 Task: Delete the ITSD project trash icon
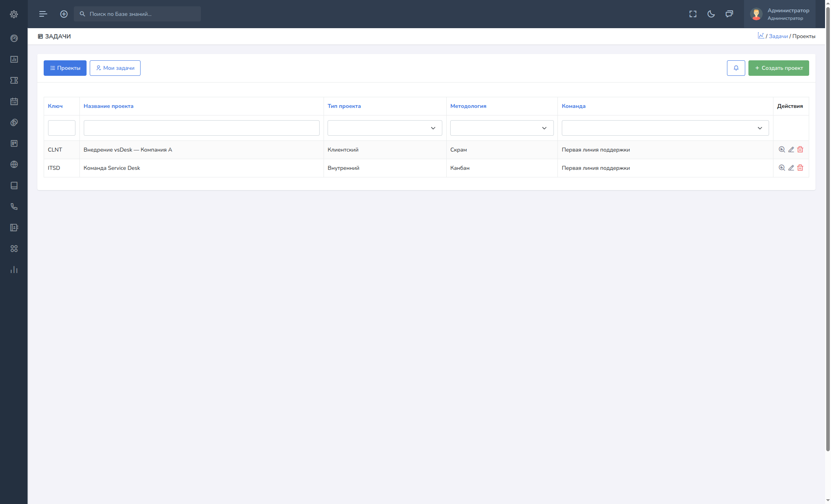pyautogui.click(x=800, y=168)
